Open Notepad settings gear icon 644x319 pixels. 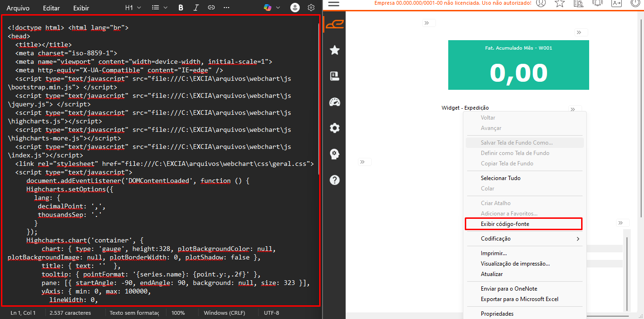(311, 8)
